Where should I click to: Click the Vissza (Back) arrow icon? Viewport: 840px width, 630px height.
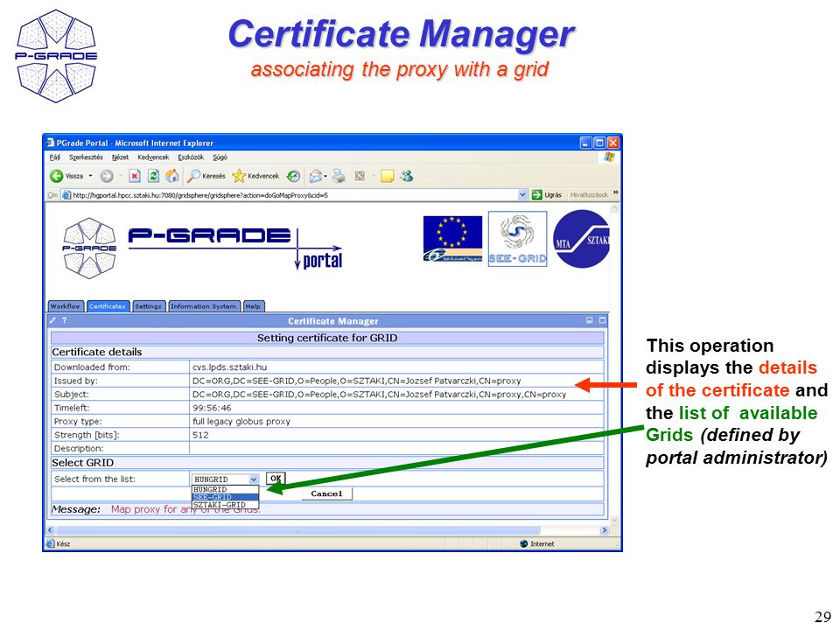point(56,176)
